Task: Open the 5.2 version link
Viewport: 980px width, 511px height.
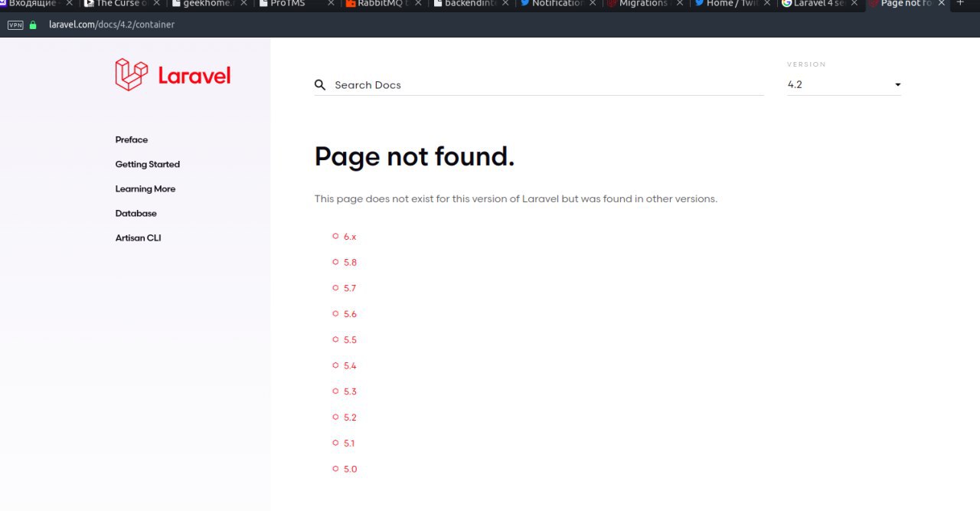Action: (x=350, y=418)
